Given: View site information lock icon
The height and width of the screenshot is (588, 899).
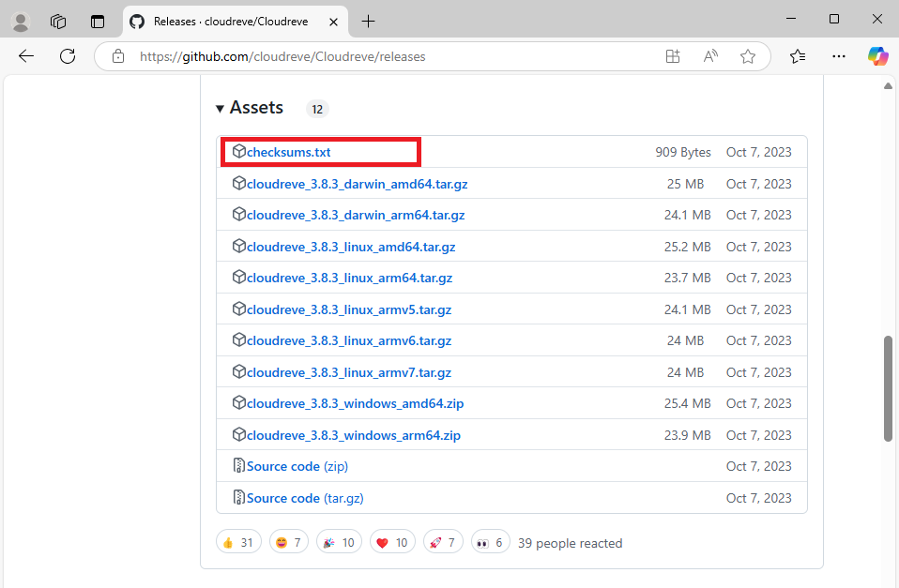Looking at the screenshot, I should coord(118,56).
